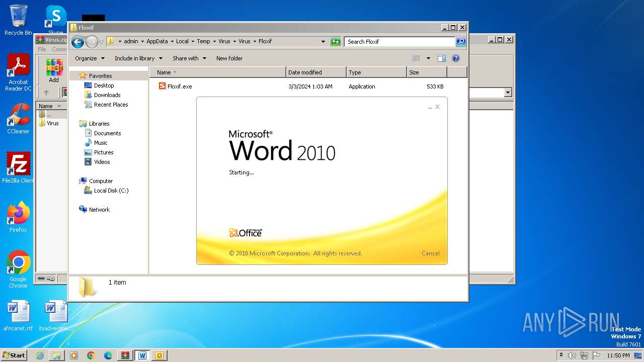The width and height of the screenshot is (644, 362).
Task: Click the search magnifier icon
Action: 461,42
